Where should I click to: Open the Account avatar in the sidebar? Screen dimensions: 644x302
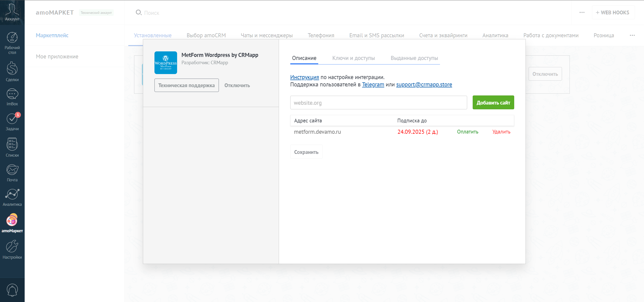pyautogui.click(x=12, y=12)
